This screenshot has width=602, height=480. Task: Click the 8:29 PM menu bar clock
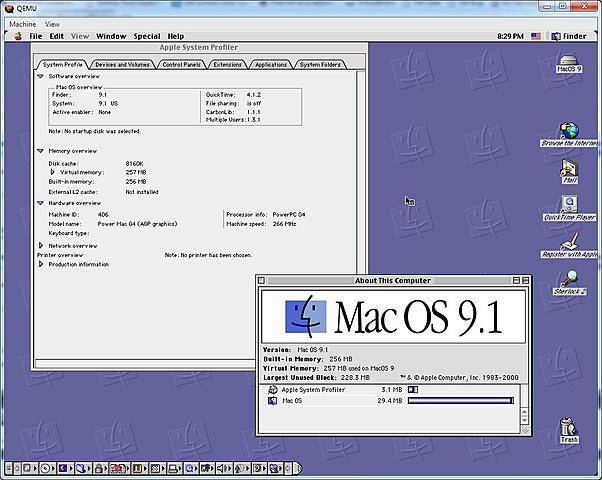pos(510,36)
